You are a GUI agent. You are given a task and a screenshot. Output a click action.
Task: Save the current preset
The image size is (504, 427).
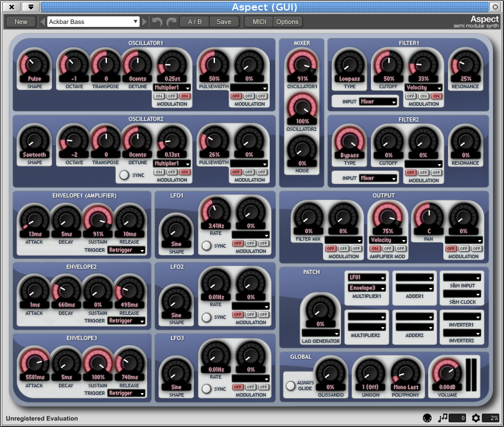coord(224,22)
